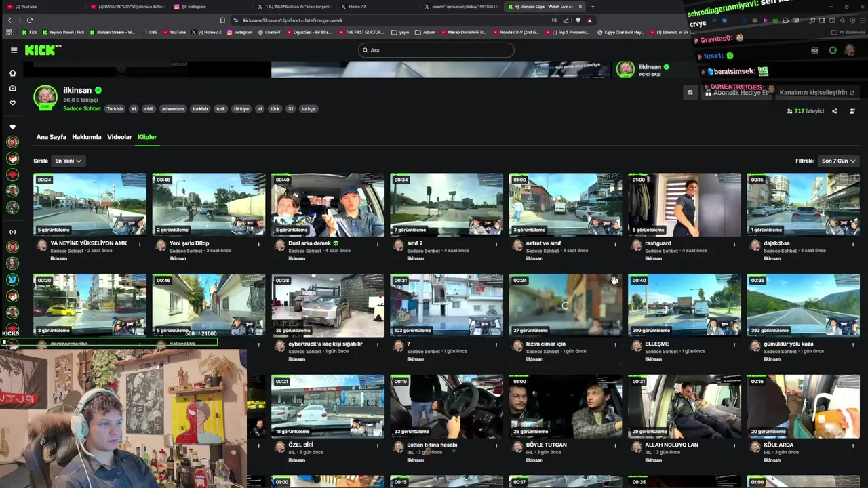Click the türkçe tag chip

coord(309,108)
